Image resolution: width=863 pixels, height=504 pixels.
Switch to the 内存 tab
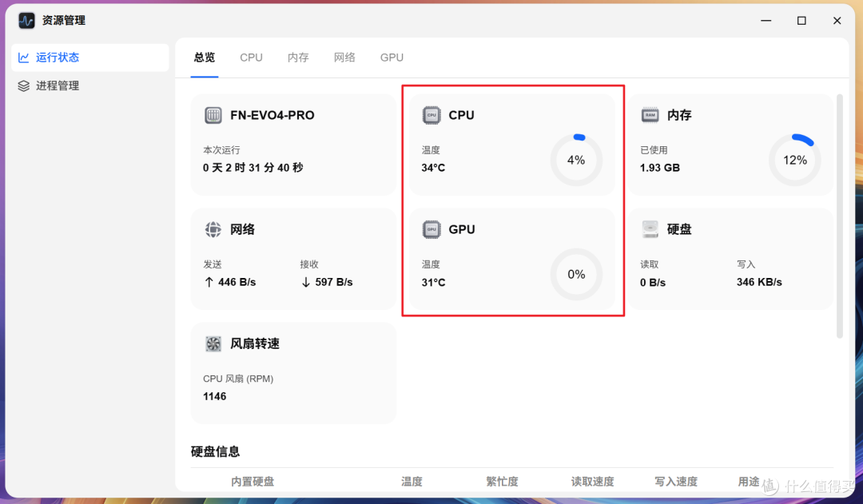[298, 58]
